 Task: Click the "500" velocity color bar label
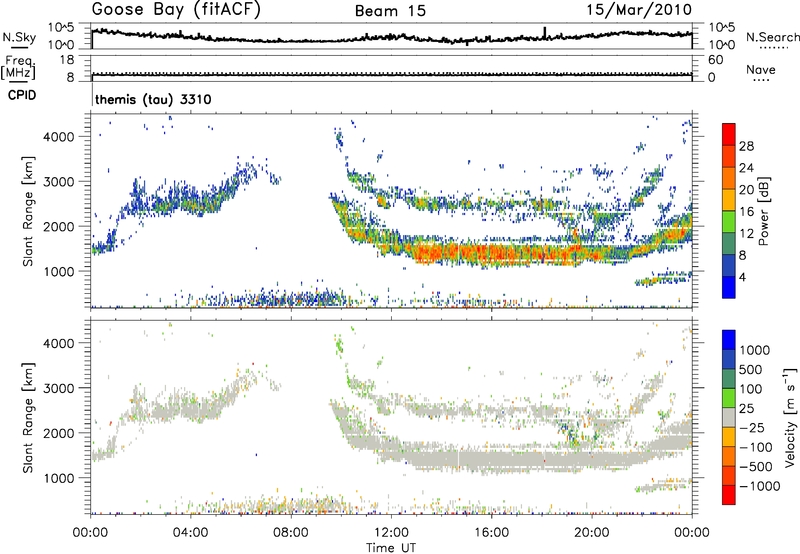point(751,370)
